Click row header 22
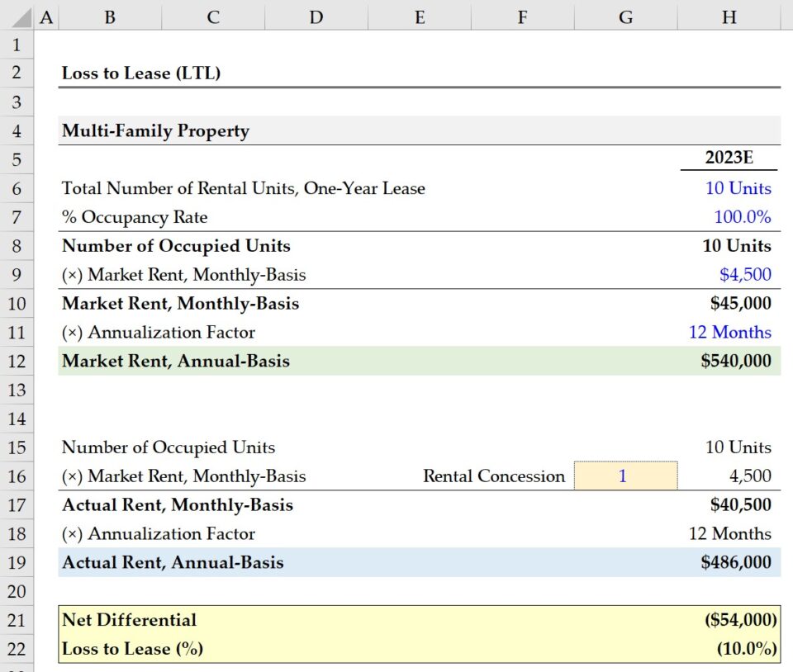The image size is (793, 672). coord(17,649)
